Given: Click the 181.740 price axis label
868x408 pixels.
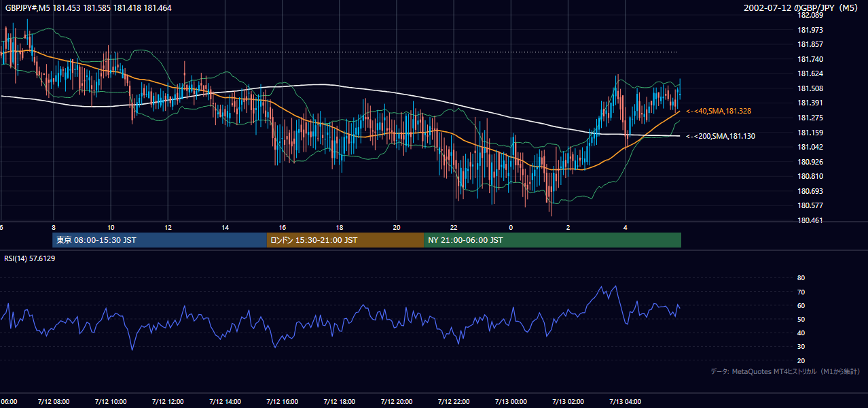Looking at the screenshot, I should (810, 59).
